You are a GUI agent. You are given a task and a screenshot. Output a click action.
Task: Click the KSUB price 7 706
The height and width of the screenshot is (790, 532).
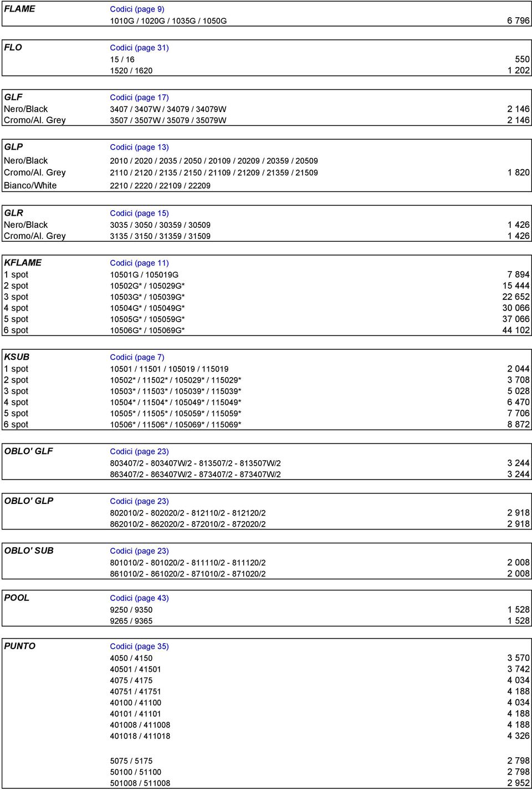tap(518, 414)
